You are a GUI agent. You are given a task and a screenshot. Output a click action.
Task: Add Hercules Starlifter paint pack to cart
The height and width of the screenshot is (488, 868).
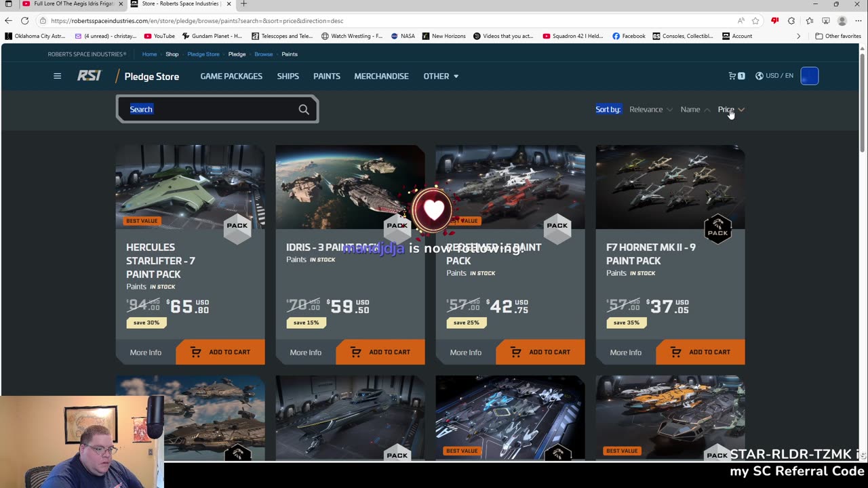point(220,352)
